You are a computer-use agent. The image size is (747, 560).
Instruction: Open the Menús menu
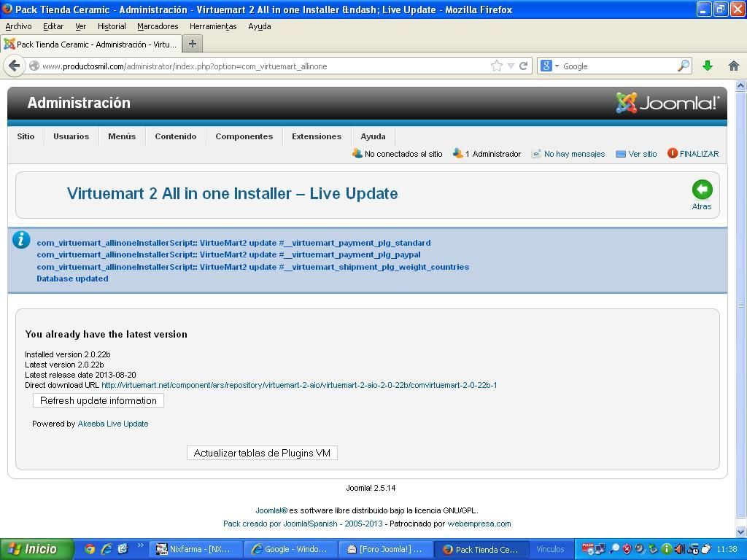pyautogui.click(x=122, y=136)
